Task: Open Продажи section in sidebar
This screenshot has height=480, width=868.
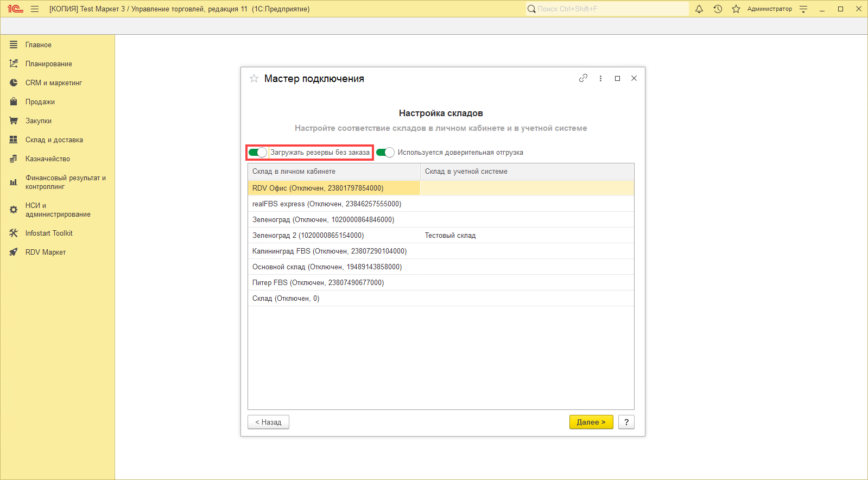Action: coord(40,102)
